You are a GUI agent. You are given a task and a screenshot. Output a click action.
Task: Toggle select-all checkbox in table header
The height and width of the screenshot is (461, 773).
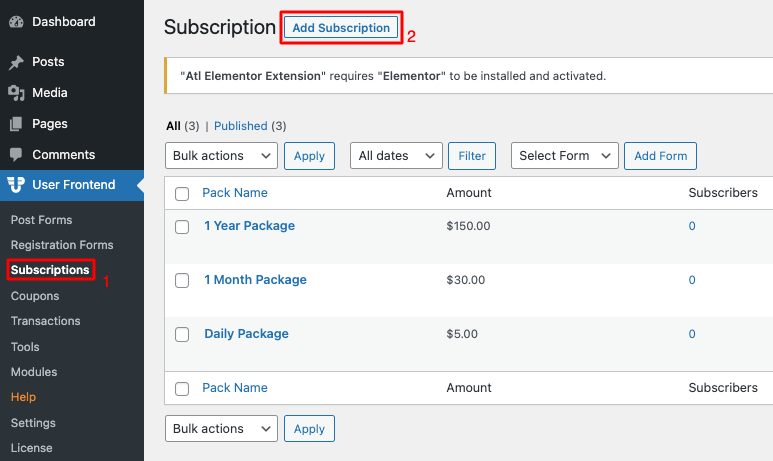point(182,194)
